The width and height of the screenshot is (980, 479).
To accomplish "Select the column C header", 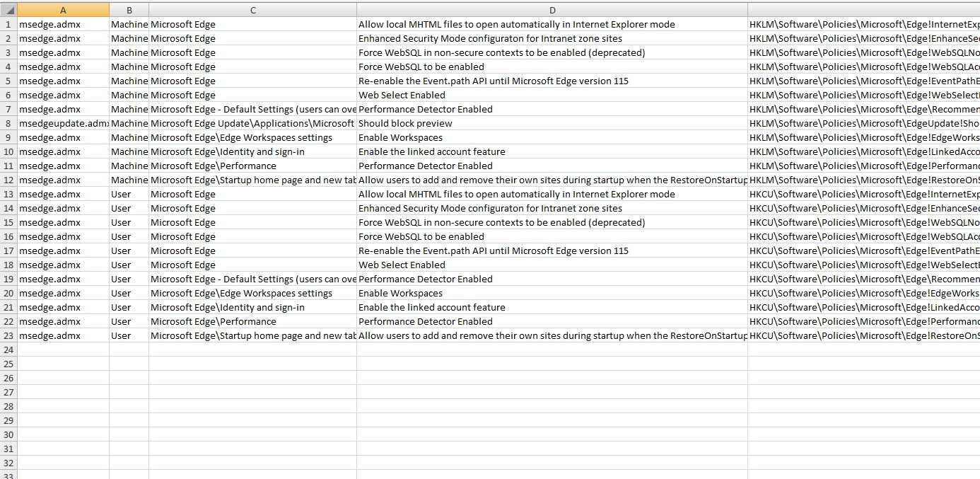I will (x=253, y=10).
